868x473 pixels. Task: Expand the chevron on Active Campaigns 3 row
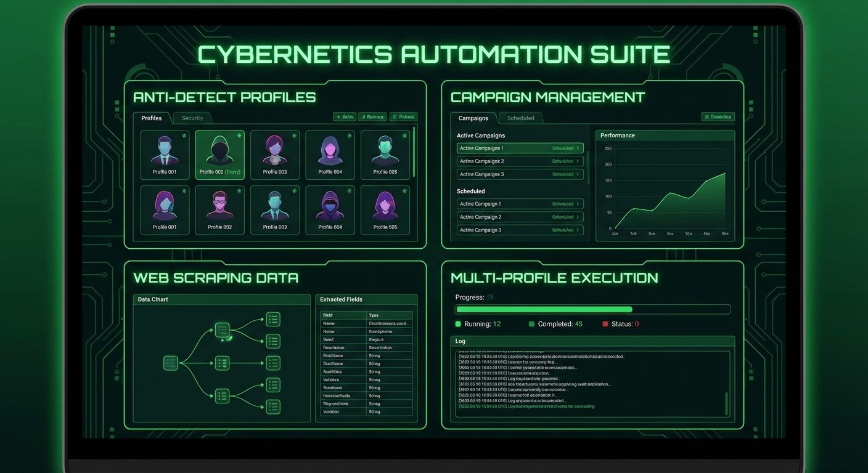578,174
